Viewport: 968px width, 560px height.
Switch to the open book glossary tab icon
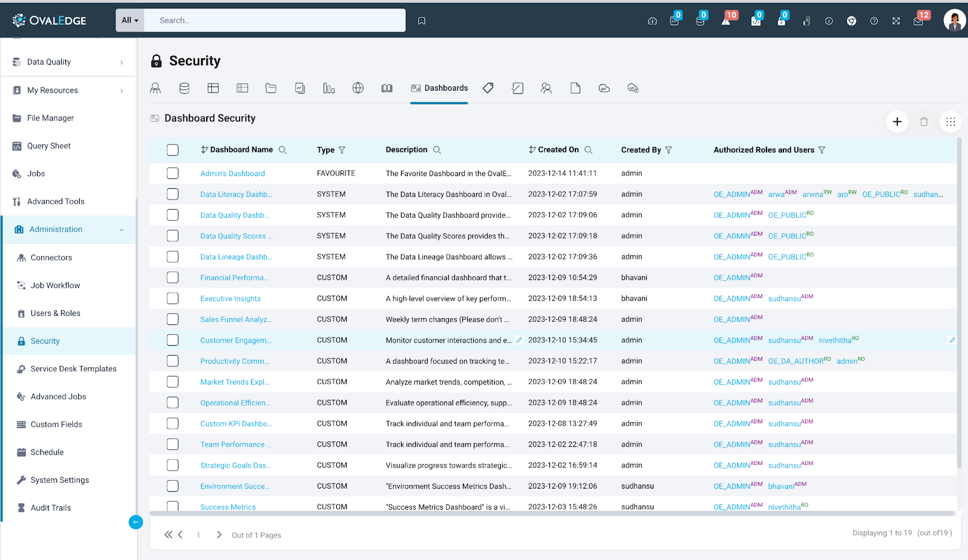(x=387, y=88)
